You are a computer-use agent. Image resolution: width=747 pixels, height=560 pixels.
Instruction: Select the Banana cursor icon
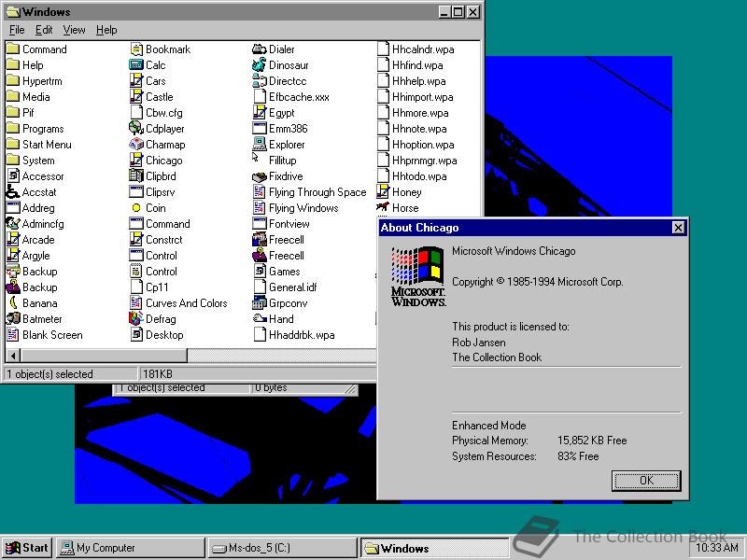(x=13, y=303)
